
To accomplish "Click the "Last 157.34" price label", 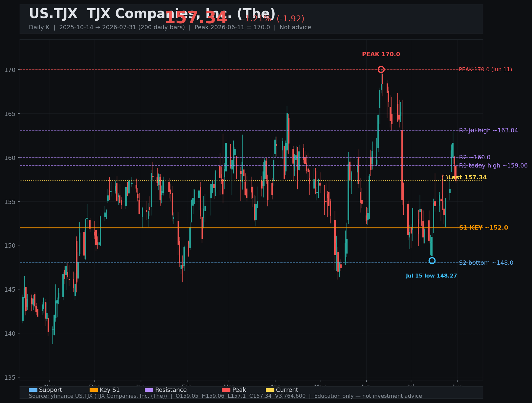I will point(467,178).
